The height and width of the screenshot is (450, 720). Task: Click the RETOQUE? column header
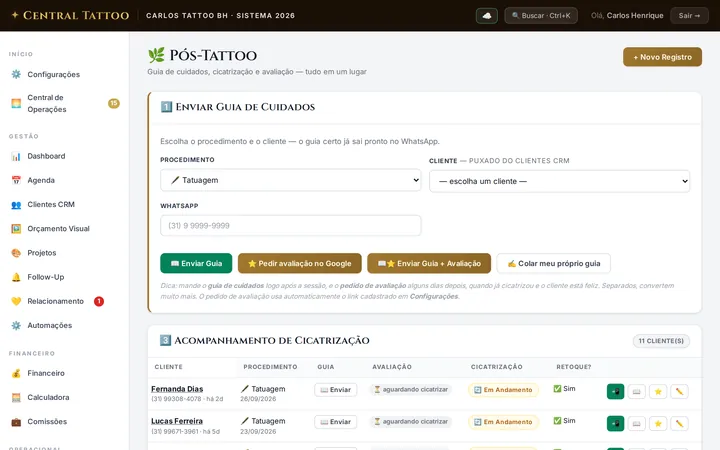(574, 367)
